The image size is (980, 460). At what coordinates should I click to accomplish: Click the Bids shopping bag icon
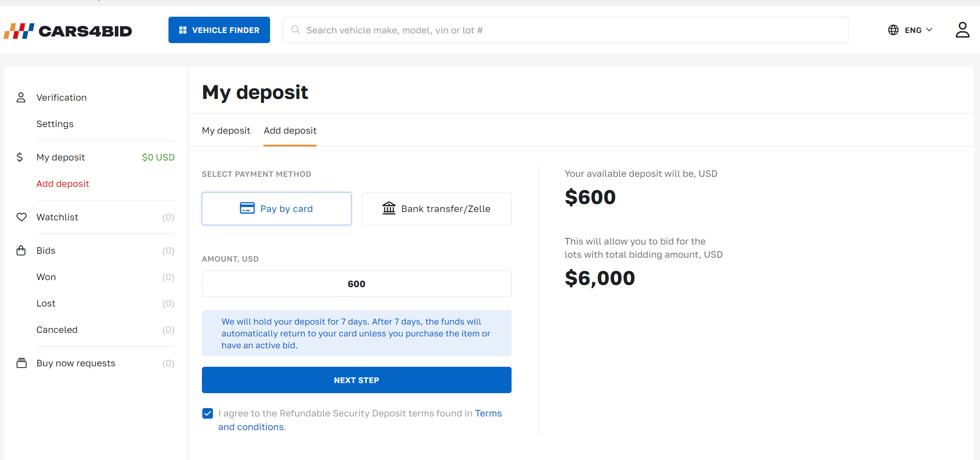[21, 250]
